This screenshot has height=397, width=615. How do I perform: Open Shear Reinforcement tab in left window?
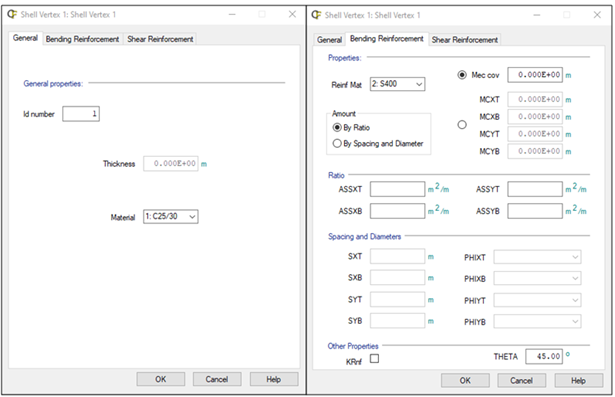(x=160, y=39)
